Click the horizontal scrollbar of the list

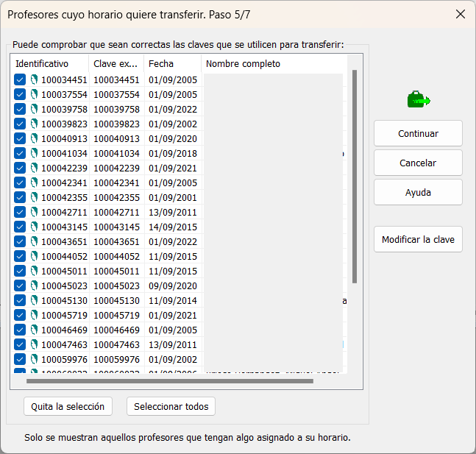click(x=170, y=381)
